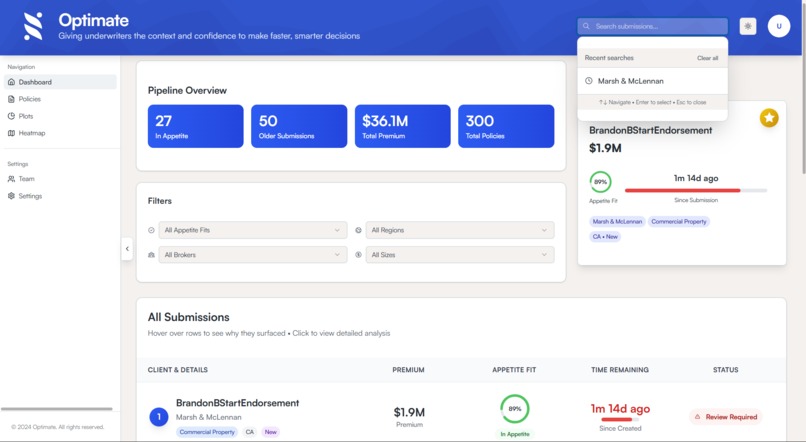Sort by the APPETITE FIT column header
806x442 pixels.
coord(514,370)
